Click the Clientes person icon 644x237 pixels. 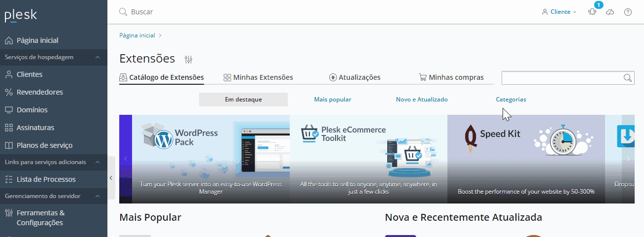coord(8,74)
